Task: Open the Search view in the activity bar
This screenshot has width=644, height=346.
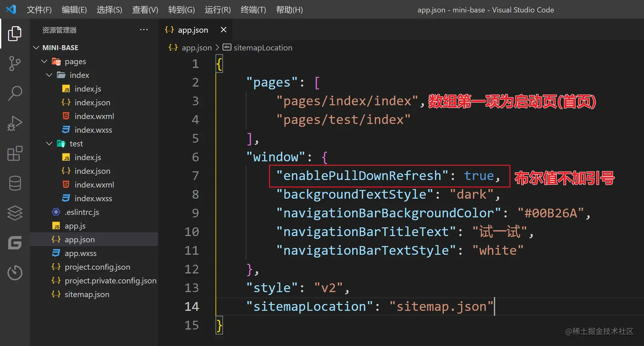Action: [15, 93]
